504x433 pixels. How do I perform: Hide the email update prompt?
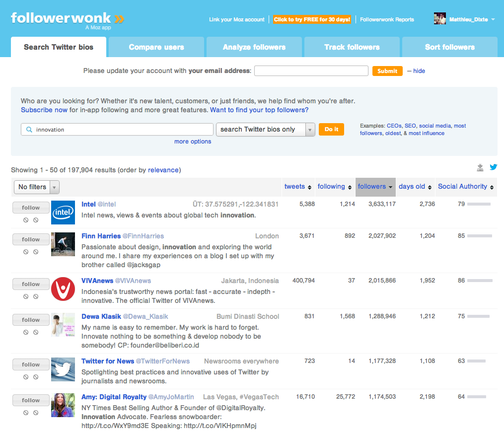(x=419, y=71)
